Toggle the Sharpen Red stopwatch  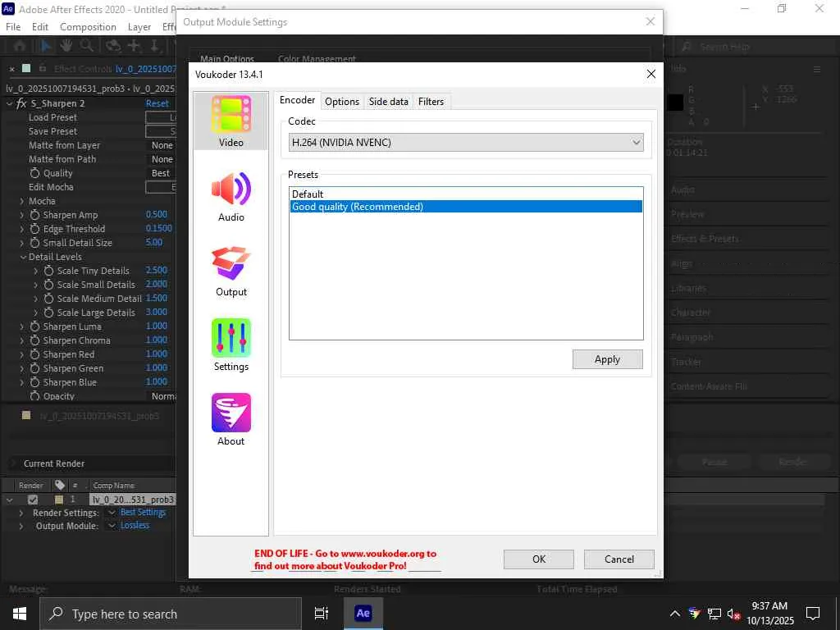34,354
